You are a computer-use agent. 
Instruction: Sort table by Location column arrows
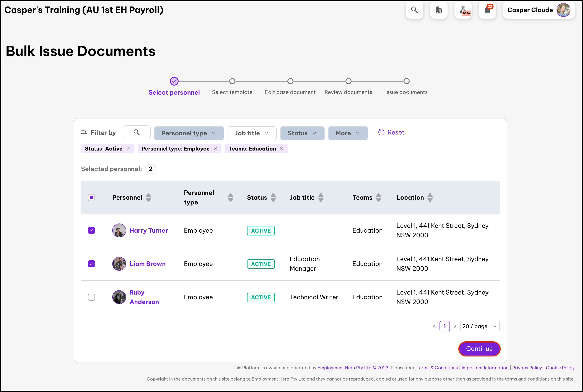point(430,198)
